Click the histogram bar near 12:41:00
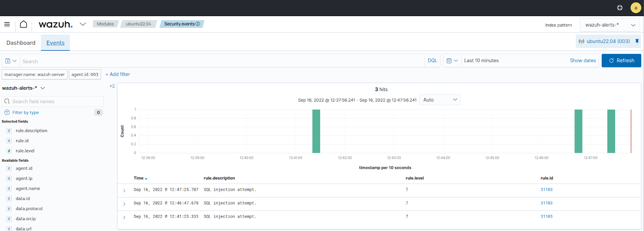This screenshot has width=644, height=231. pyautogui.click(x=316, y=131)
